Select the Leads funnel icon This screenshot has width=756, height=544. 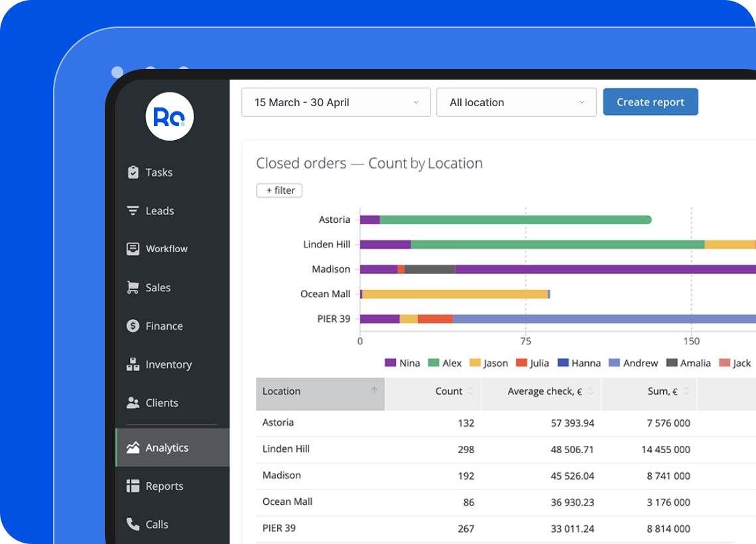[x=133, y=210]
